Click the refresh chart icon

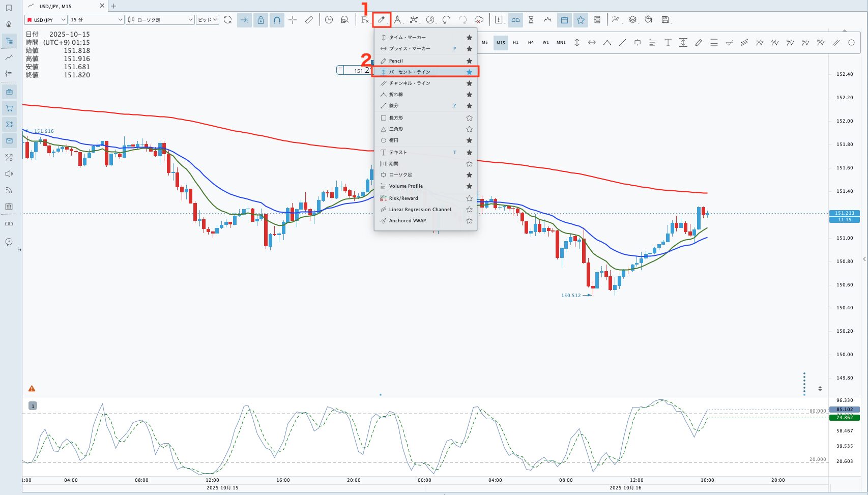coord(228,20)
